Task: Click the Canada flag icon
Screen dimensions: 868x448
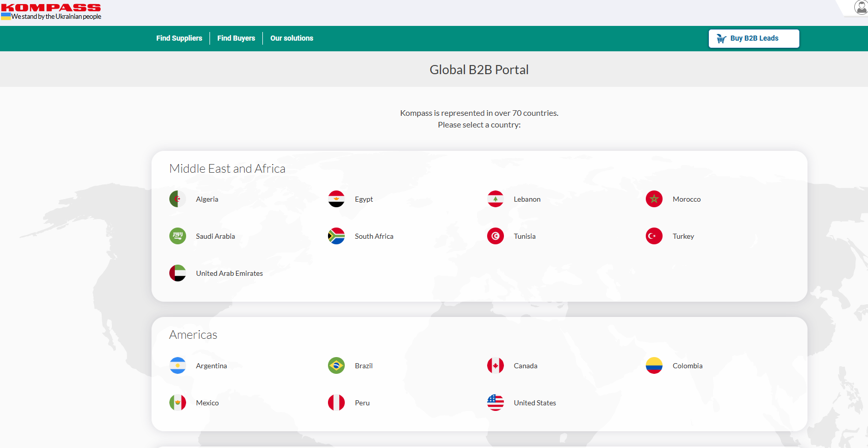Action: (495, 366)
